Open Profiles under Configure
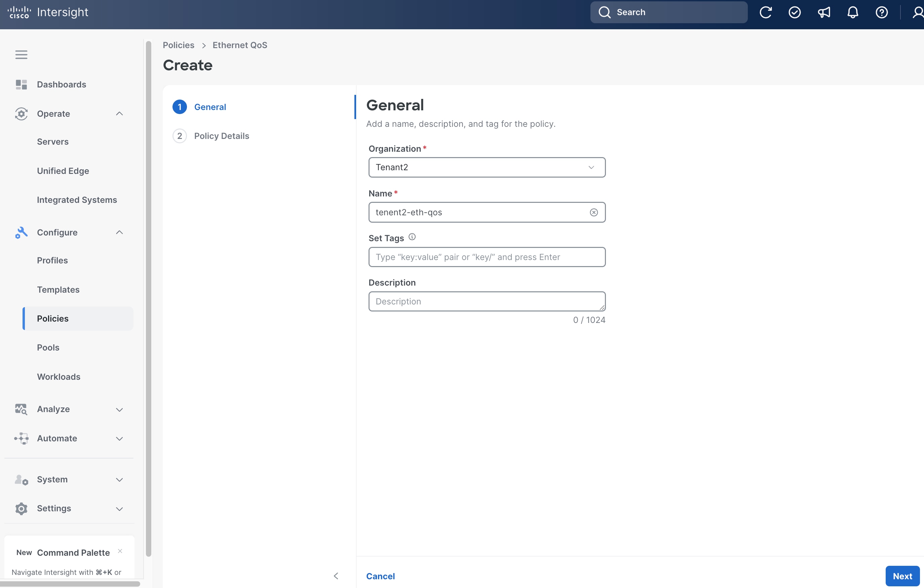Viewport: 924px width, 588px height. pyautogui.click(x=52, y=260)
